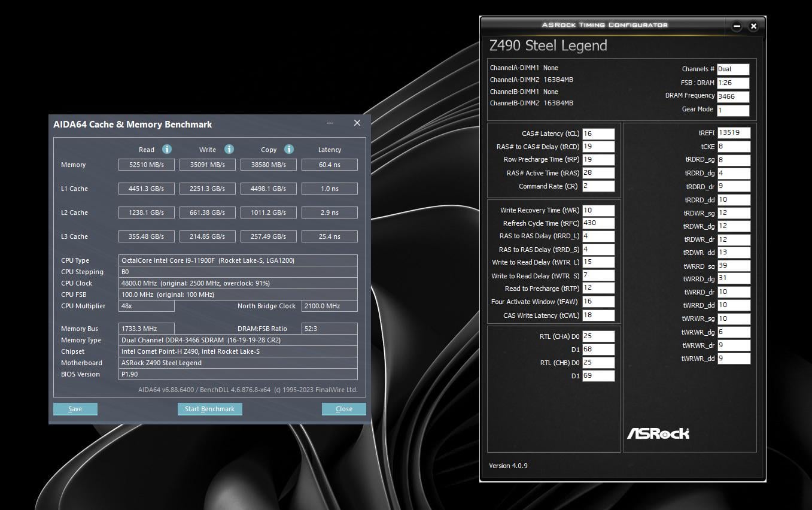This screenshot has height=510, width=812.
Task: Select the Read to Precharge (tRTP) field
Action: pyautogui.click(x=598, y=289)
